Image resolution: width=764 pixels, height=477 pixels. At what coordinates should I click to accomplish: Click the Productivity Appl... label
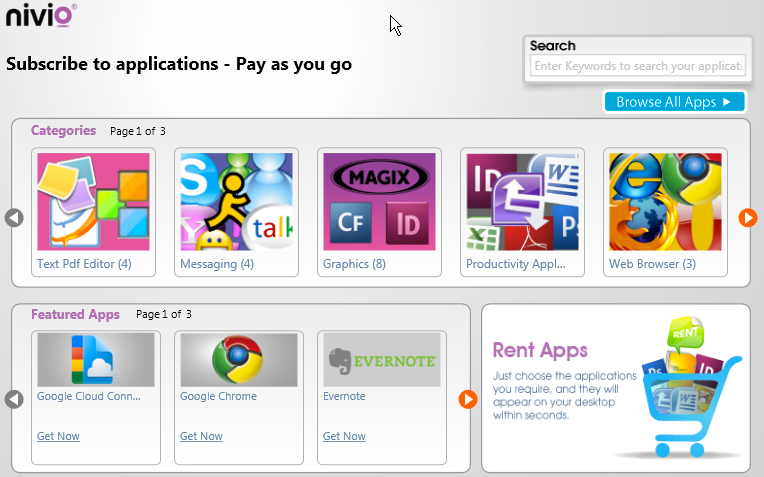516,264
